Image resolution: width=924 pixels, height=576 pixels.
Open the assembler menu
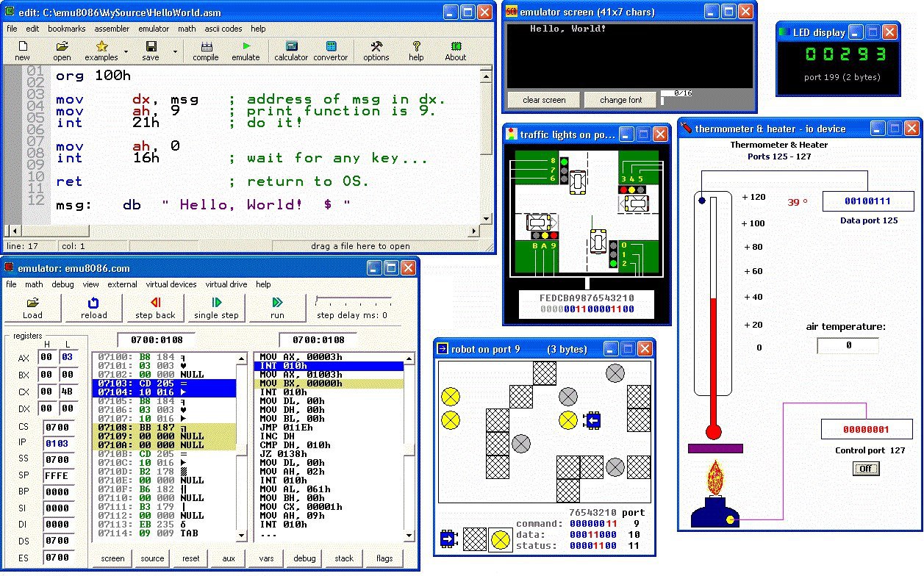click(112, 29)
